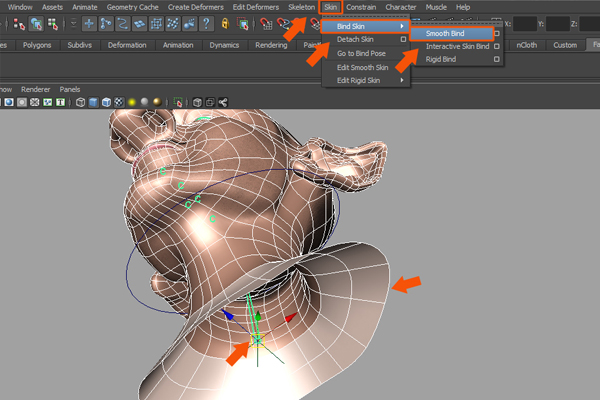Toggle highlight selection mode icon
The height and width of the screenshot is (400, 600).
tap(243, 24)
